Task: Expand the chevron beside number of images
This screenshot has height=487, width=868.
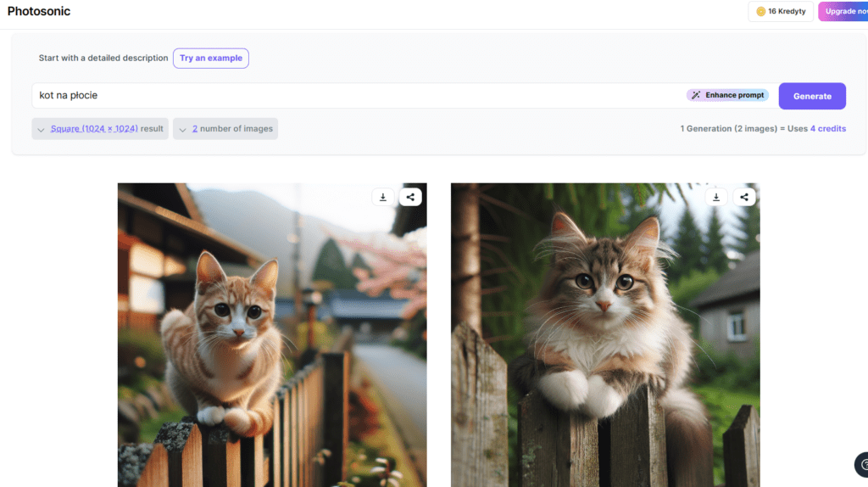Action: [x=183, y=130]
